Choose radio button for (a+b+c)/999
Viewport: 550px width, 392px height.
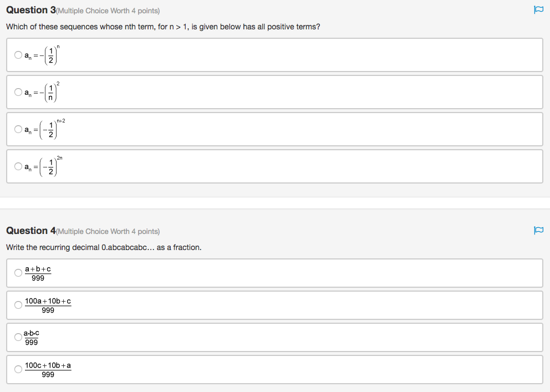click(x=18, y=273)
